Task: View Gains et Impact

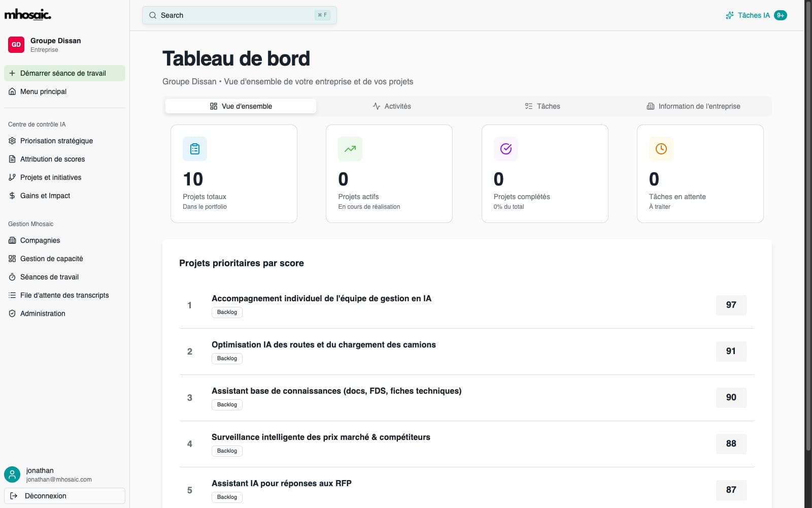Action: [45, 196]
